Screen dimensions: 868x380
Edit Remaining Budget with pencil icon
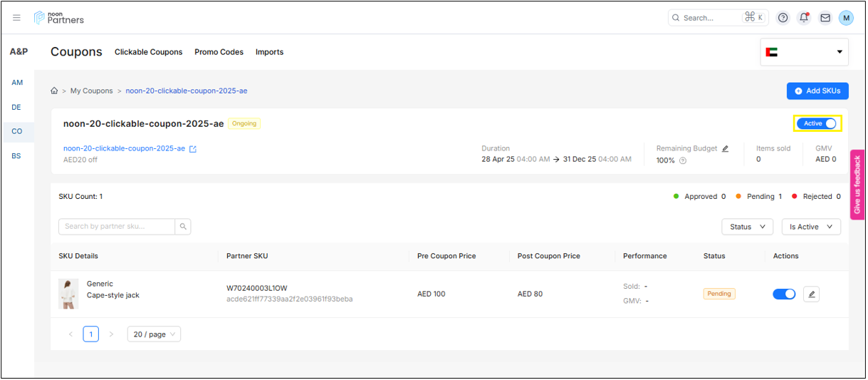726,149
